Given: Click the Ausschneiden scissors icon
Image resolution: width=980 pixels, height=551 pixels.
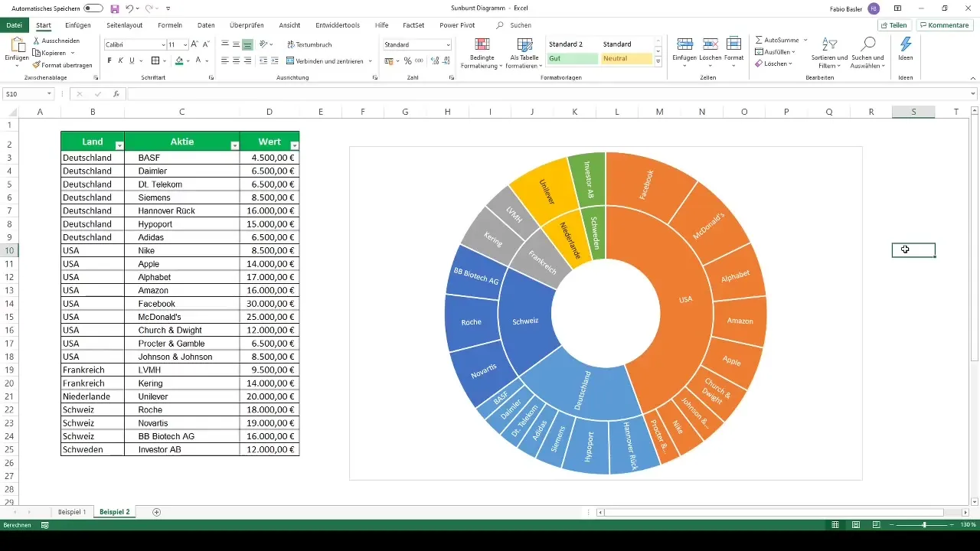Looking at the screenshot, I should click(37, 41).
